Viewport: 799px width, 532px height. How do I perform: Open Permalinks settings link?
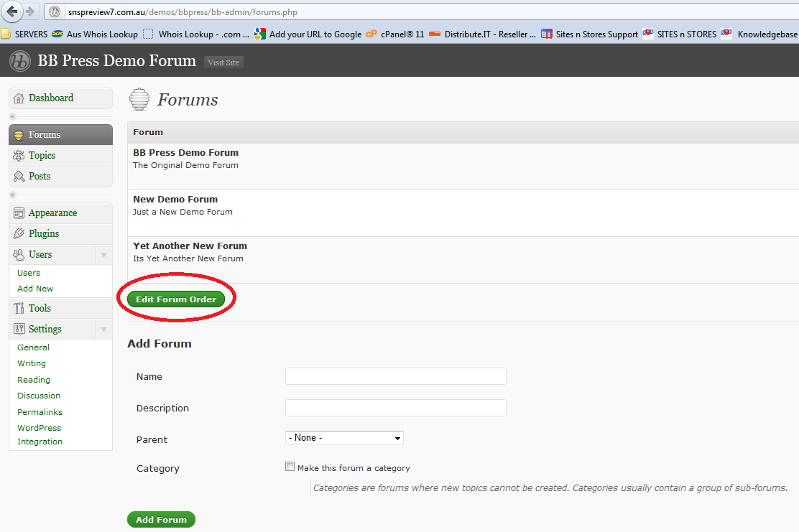40,412
